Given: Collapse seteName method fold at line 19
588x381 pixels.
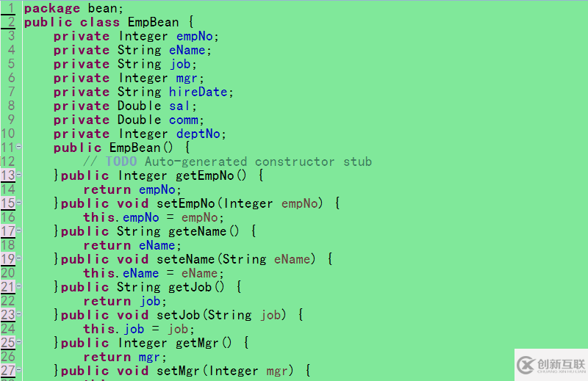Looking at the screenshot, I should 19,258.
